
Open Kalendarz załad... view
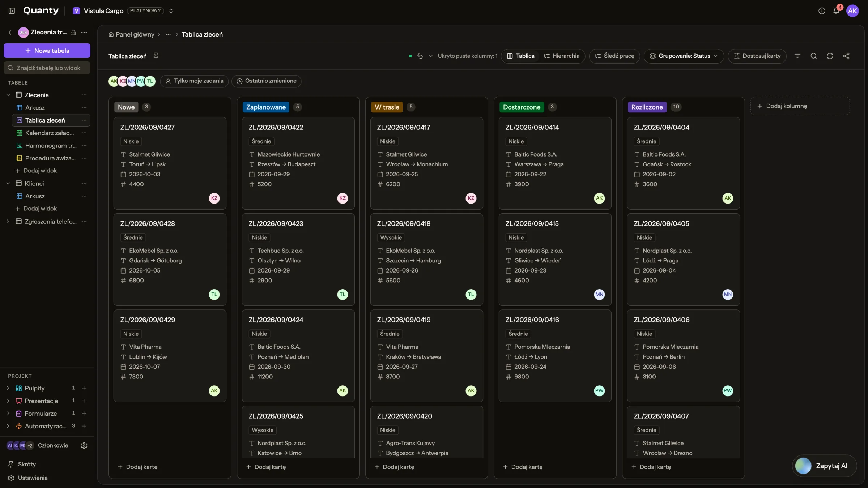click(x=49, y=133)
